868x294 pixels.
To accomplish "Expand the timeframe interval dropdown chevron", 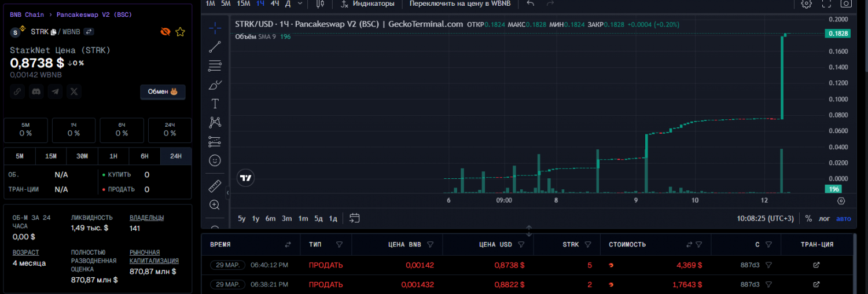I will pos(300,3).
